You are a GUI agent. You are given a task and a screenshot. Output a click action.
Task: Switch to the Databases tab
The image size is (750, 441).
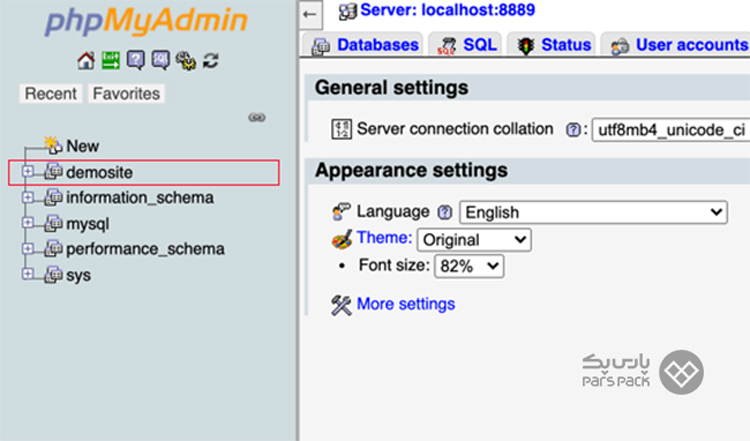click(x=365, y=45)
